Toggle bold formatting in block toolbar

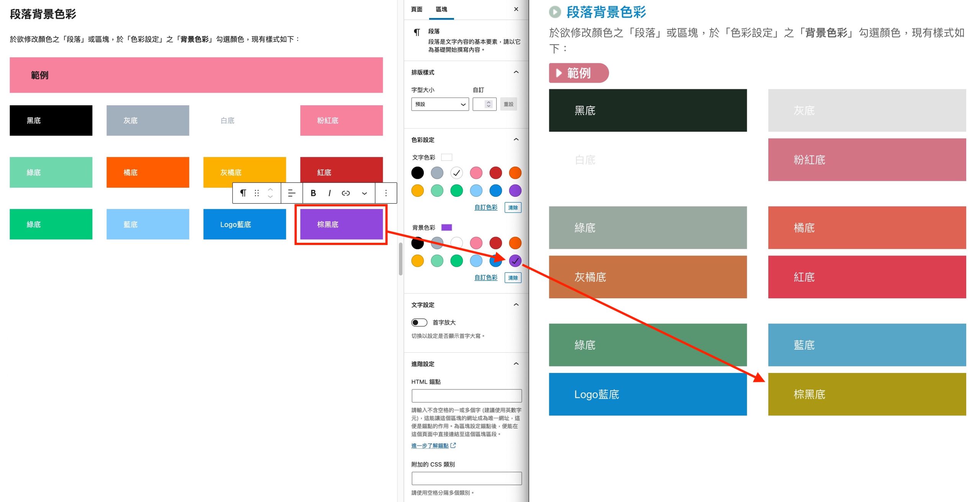(313, 193)
